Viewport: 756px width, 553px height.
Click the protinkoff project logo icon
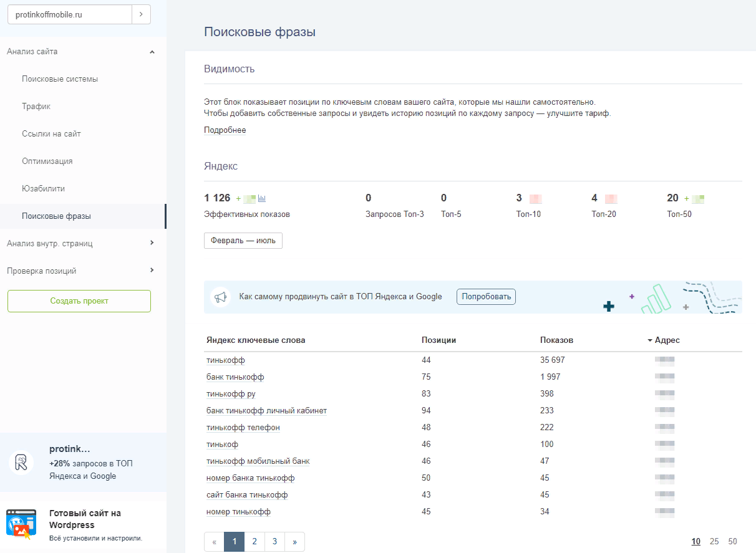pos(21,463)
